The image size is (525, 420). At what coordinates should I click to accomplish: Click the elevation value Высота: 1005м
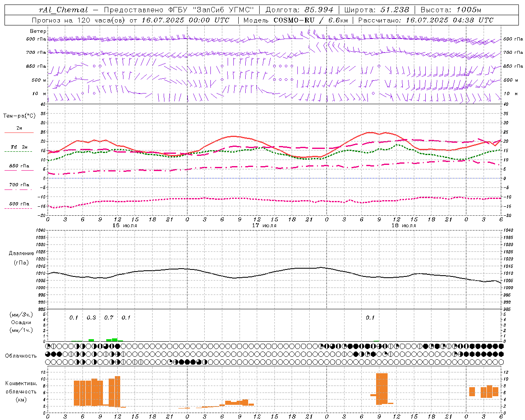coord(451,10)
